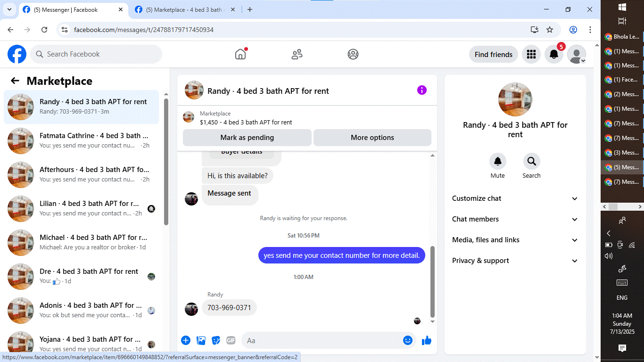Screen dimensions: 644x362
Task: Open Windows Start button
Action: coord(622,7)
